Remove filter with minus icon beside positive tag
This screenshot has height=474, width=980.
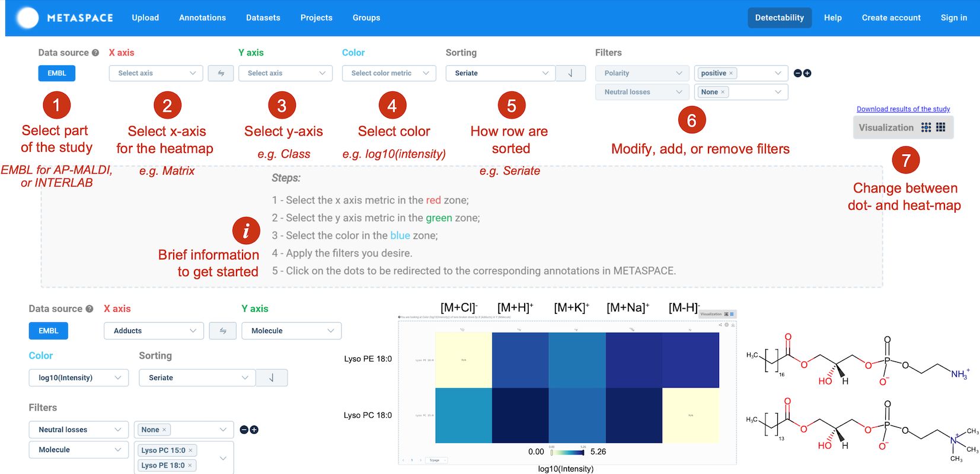(797, 73)
